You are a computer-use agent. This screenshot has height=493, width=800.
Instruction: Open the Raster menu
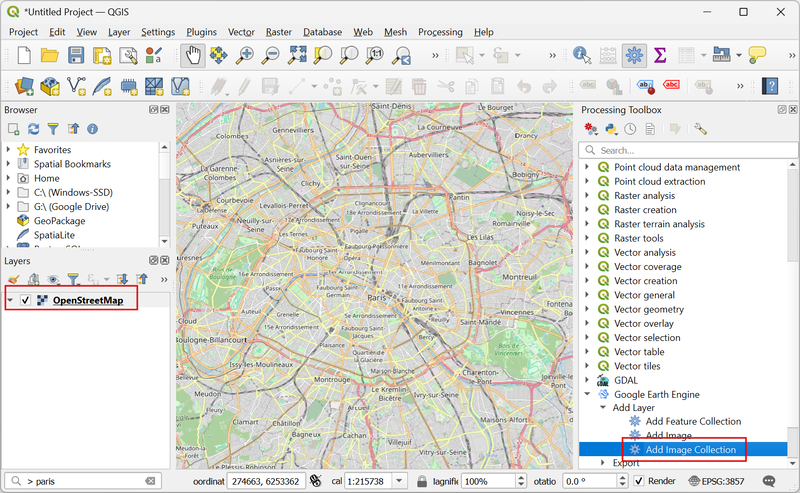pos(278,32)
